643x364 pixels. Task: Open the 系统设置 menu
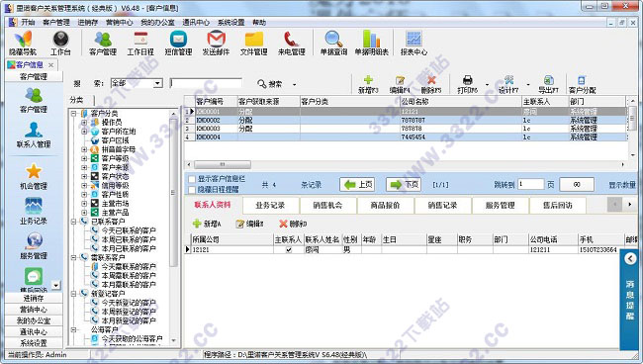point(230,22)
